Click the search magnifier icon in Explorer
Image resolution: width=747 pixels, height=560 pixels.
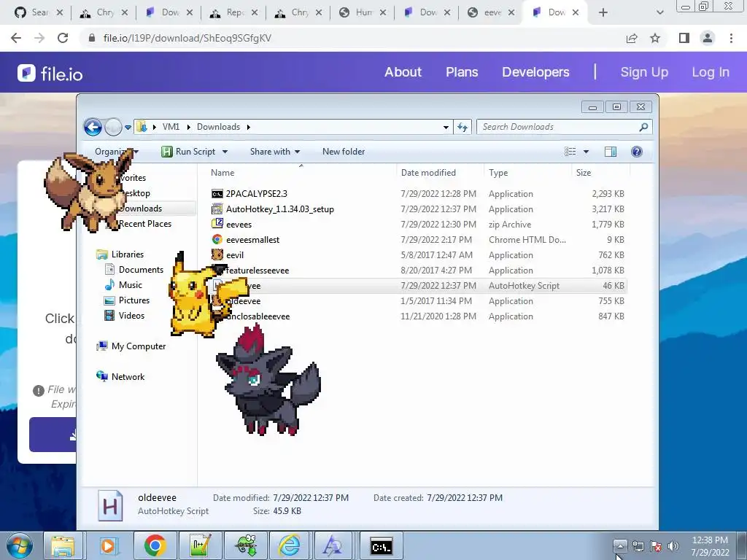(643, 127)
